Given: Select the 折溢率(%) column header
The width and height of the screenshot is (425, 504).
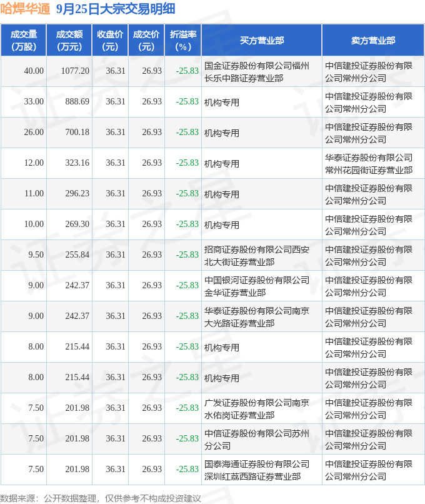Looking at the screenshot, I should (x=183, y=41).
